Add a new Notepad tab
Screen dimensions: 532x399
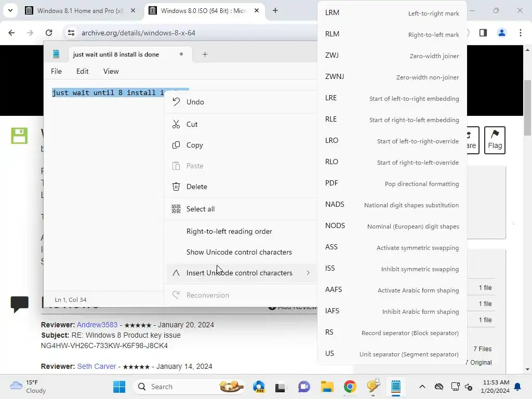coord(205,54)
